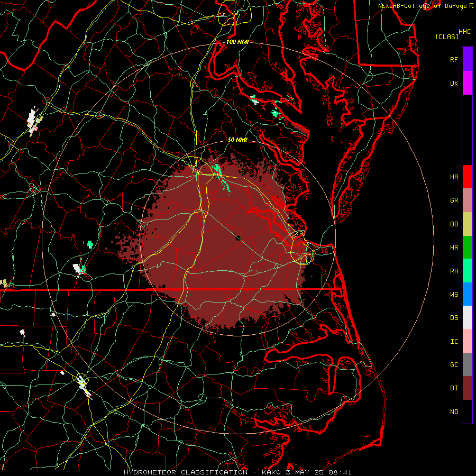
Task: Click the RA legend label
Action: click(x=454, y=271)
